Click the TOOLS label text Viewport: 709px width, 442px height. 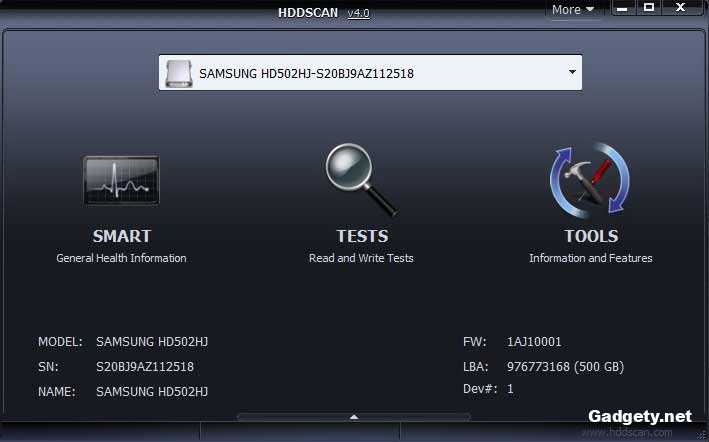click(590, 237)
